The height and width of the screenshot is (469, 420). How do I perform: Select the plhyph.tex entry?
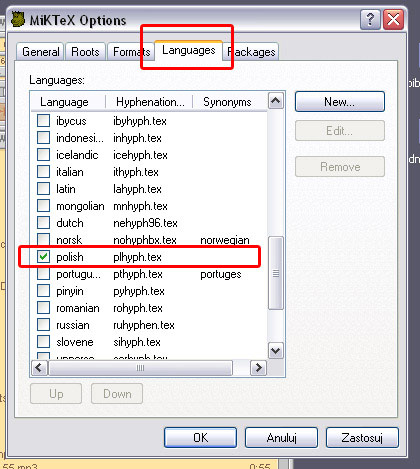137,257
